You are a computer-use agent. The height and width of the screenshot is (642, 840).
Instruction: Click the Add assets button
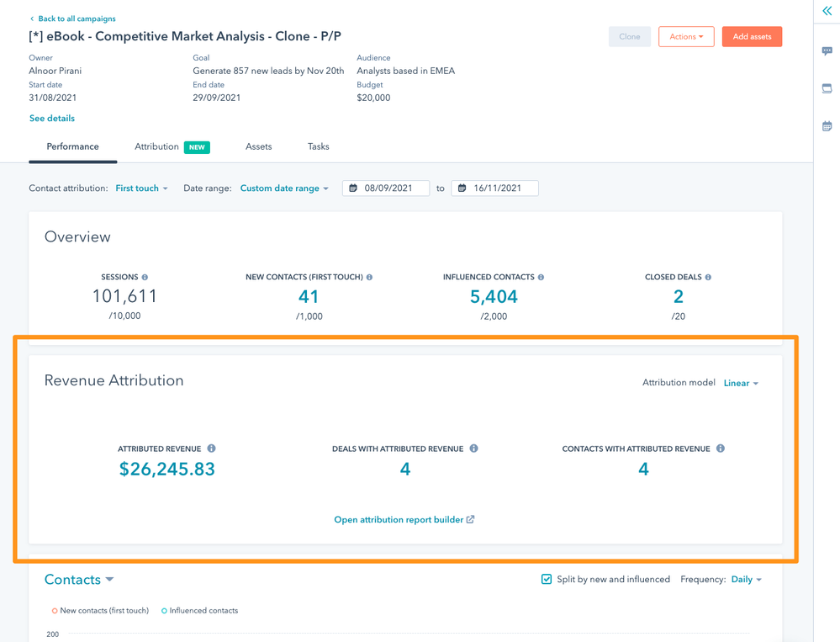pos(753,36)
